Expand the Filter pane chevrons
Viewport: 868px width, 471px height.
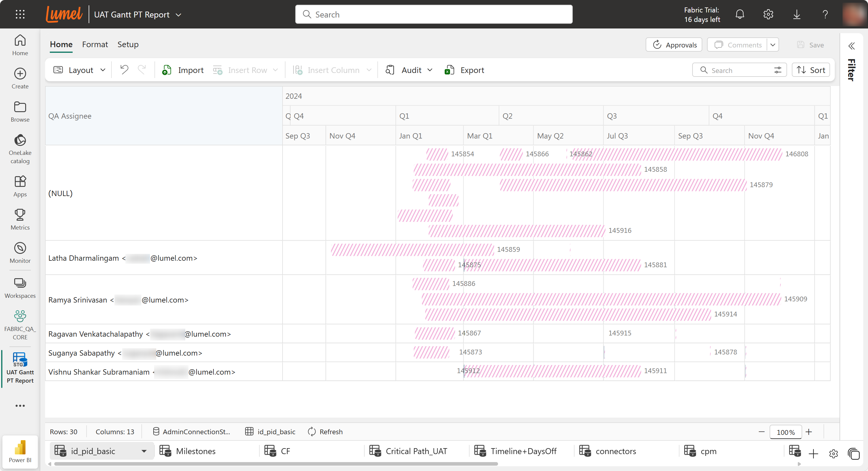pyautogui.click(x=851, y=46)
